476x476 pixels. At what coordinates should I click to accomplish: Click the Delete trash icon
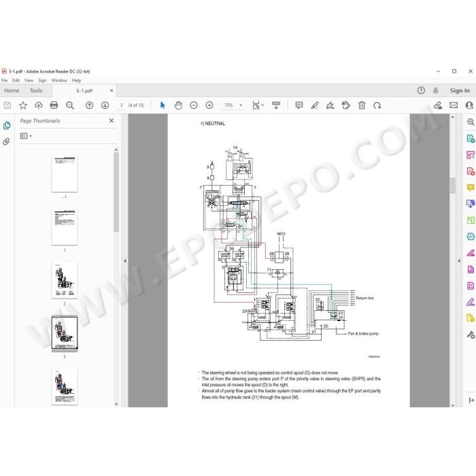coord(362,105)
